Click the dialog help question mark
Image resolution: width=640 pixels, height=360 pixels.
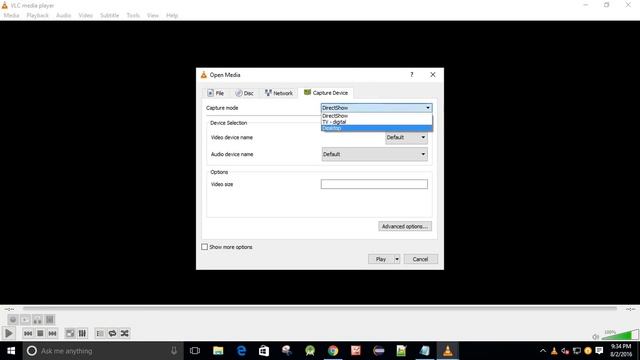[x=411, y=75]
